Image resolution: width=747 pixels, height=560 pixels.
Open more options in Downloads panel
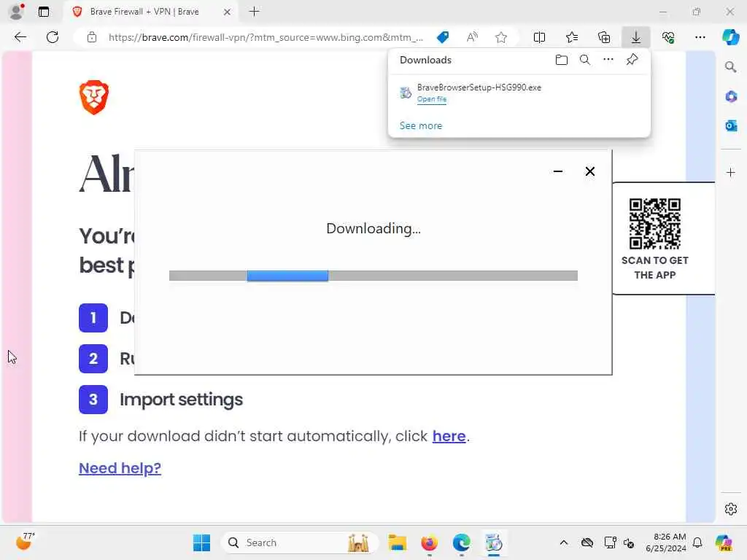pyautogui.click(x=608, y=60)
